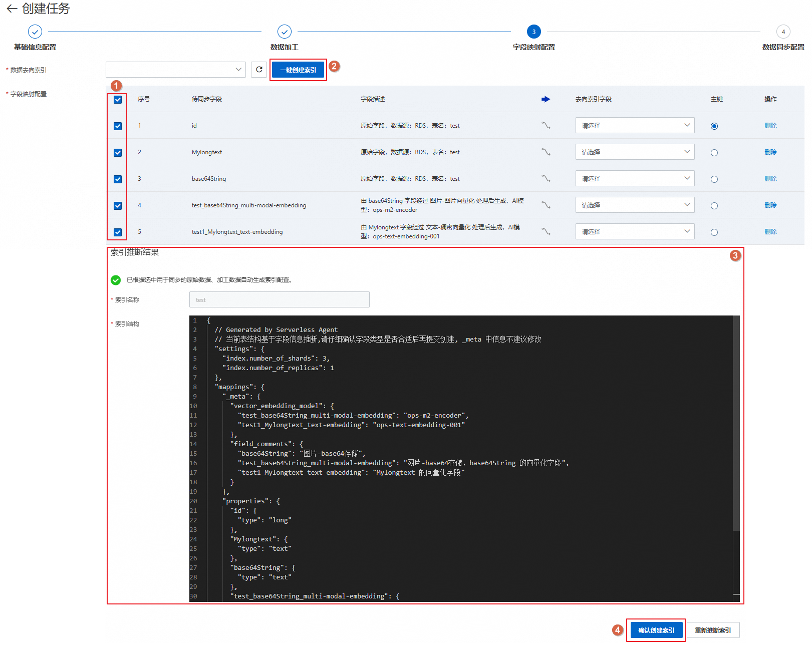The width and height of the screenshot is (812, 645).
Task: Click step 4 circle 数据同步配置
Action: pyautogui.click(x=783, y=32)
